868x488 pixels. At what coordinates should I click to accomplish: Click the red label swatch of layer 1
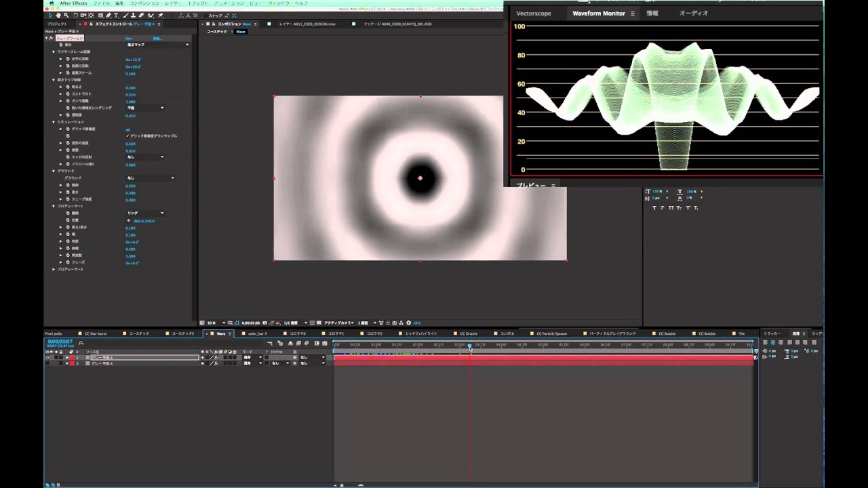71,357
